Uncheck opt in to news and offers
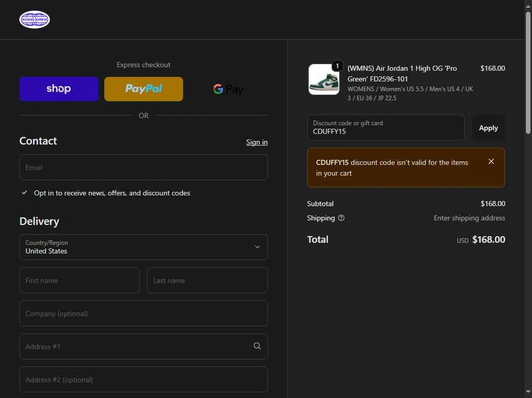 tap(24, 193)
